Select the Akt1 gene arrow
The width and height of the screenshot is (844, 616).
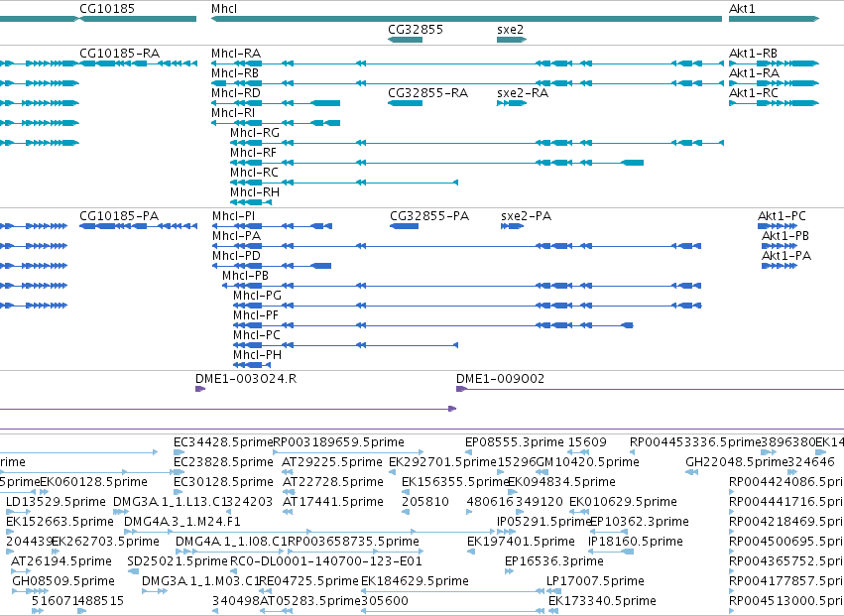(x=774, y=19)
